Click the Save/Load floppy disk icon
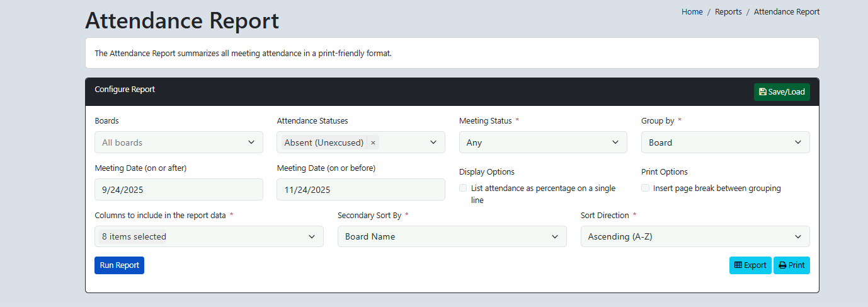 point(763,92)
